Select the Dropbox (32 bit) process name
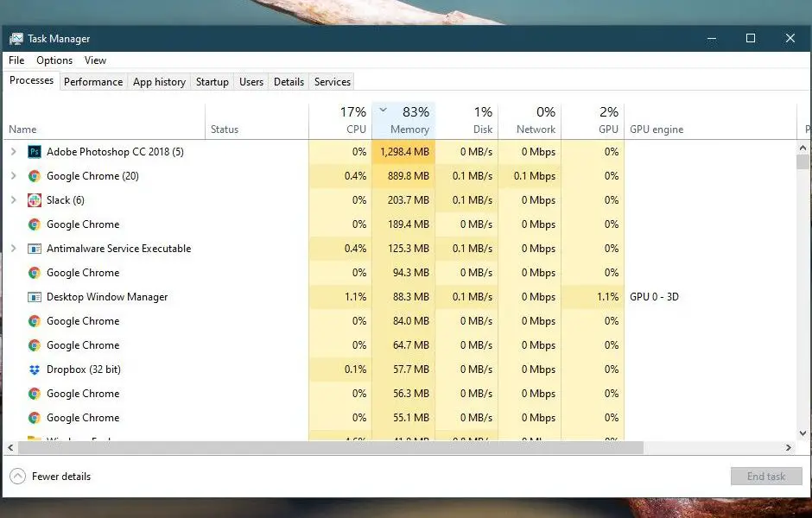The height and width of the screenshot is (518, 812). [x=84, y=370]
